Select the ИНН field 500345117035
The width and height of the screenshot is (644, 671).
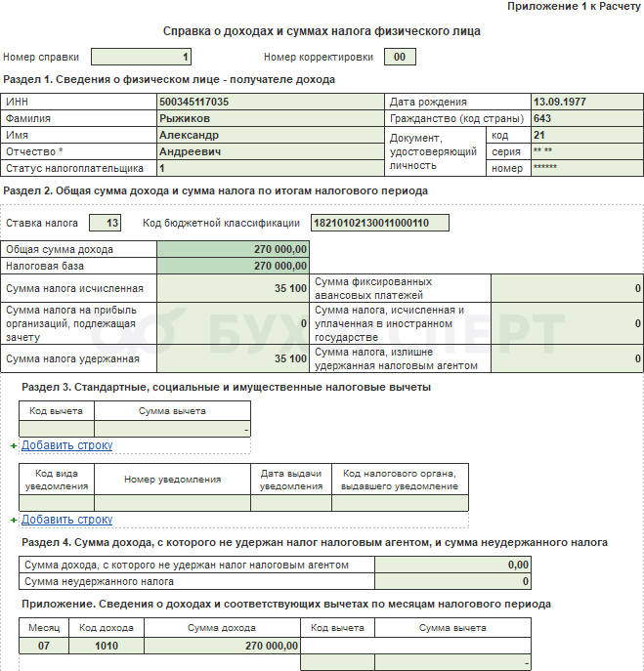tap(271, 102)
